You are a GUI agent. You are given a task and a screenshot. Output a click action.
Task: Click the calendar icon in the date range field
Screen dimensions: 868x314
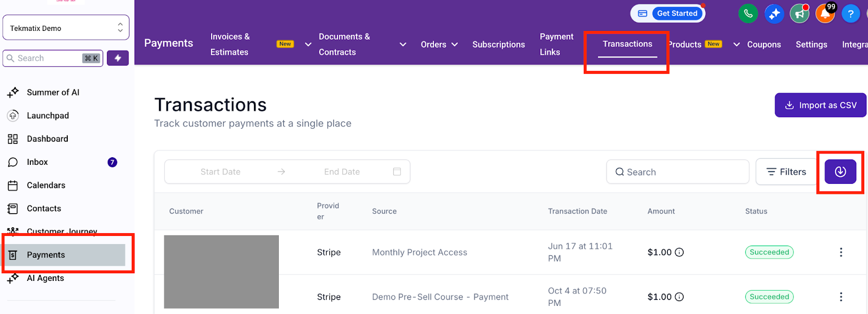click(397, 171)
